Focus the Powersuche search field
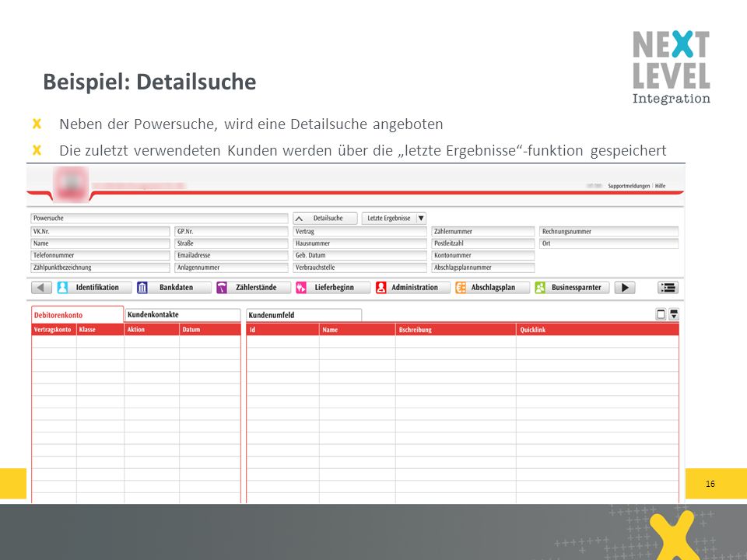 tap(160, 218)
